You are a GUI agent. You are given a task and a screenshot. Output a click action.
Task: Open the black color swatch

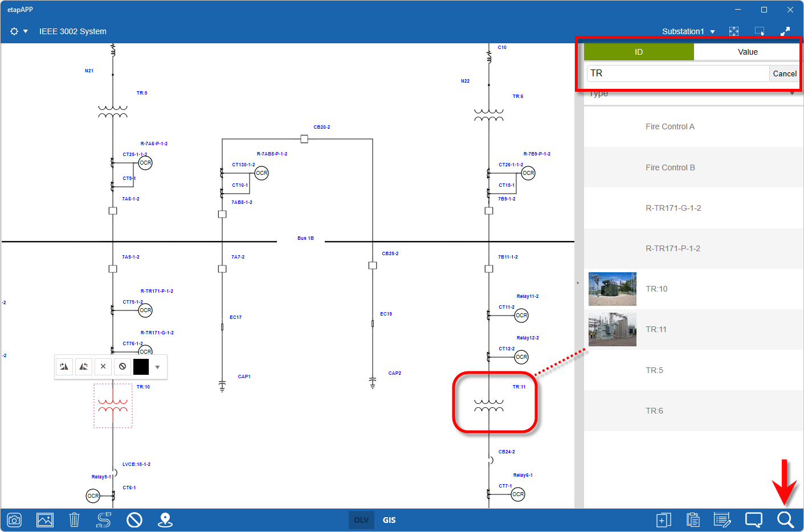click(141, 367)
